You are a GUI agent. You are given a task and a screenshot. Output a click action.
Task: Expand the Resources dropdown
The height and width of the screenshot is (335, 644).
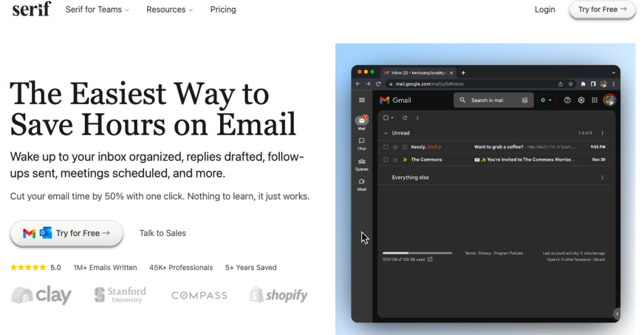click(170, 9)
